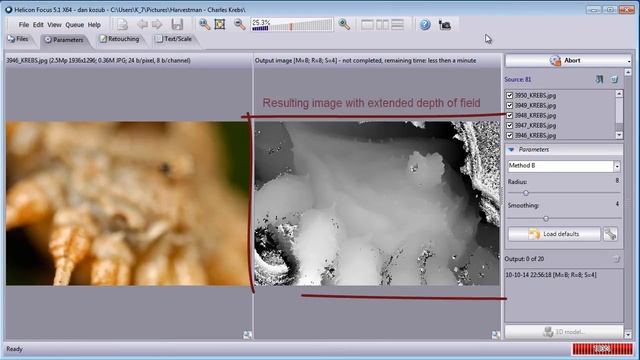
Task: Select the side-by-side view layout icon
Action: 382,24
